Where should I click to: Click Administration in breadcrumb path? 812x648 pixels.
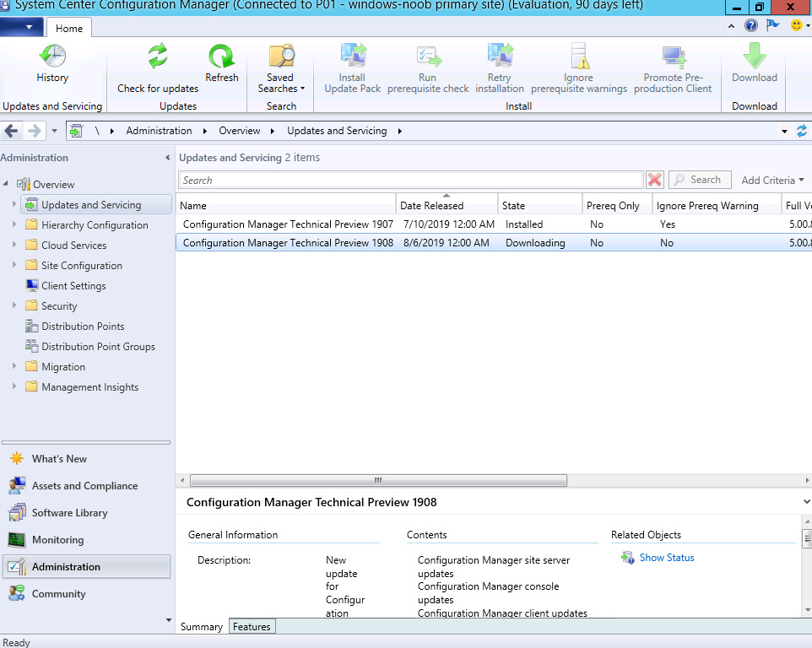tap(159, 131)
